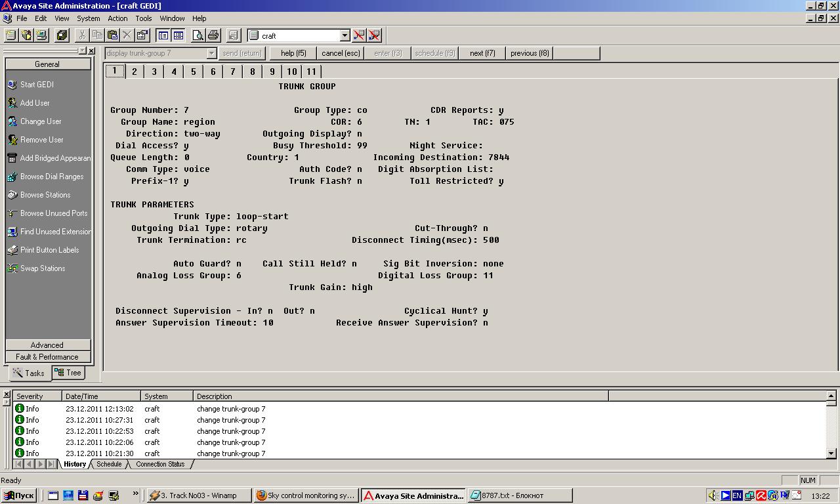Image resolution: width=840 pixels, height=504 pixels.
Task: Expand the craft system dropdown
Action: point(345,35)
